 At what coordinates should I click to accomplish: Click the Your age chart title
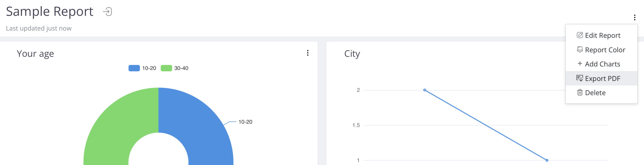[35, 54]
